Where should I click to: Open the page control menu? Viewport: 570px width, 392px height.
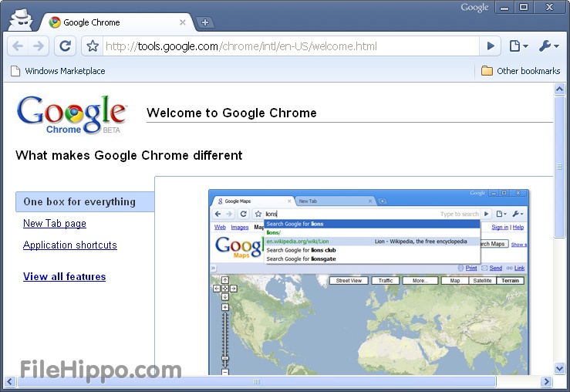click(518, 46)
